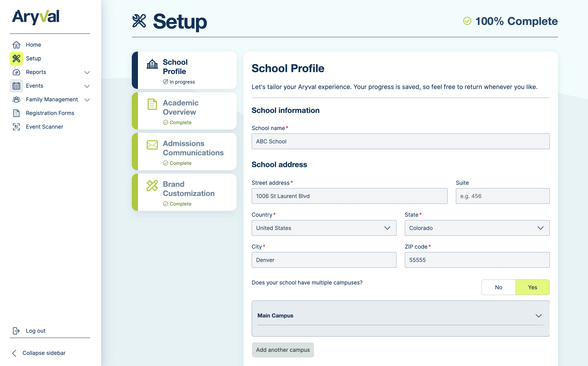Image resolution: width=588 pixels, height=366 pixels.
Task: Collapse the Main Campus section
Action: (x=538, y=316)
